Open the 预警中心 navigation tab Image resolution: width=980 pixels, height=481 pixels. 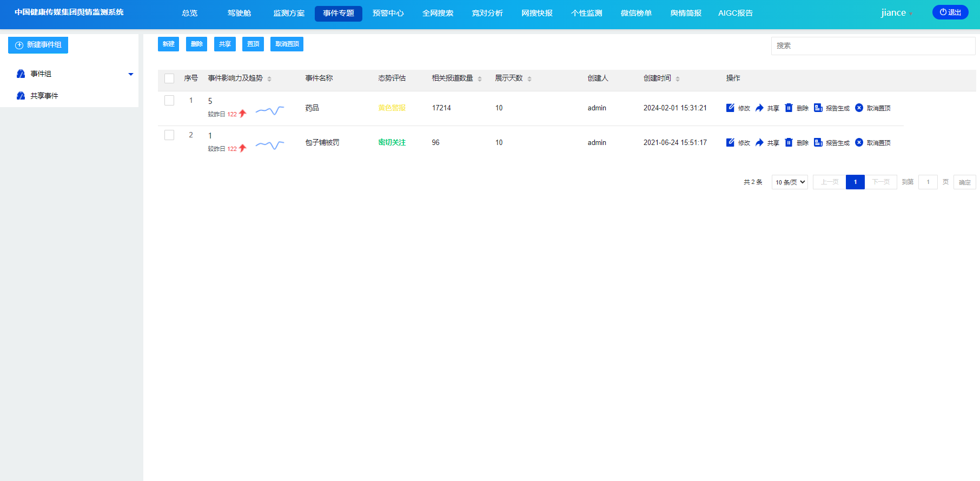tap(388, 13)
